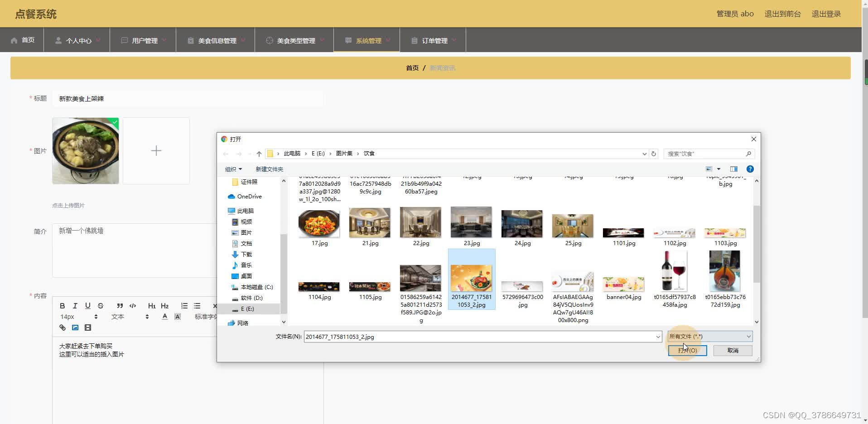Open the 下载 folder in the navigation pane
868x424 pixels.
[241, 254]
